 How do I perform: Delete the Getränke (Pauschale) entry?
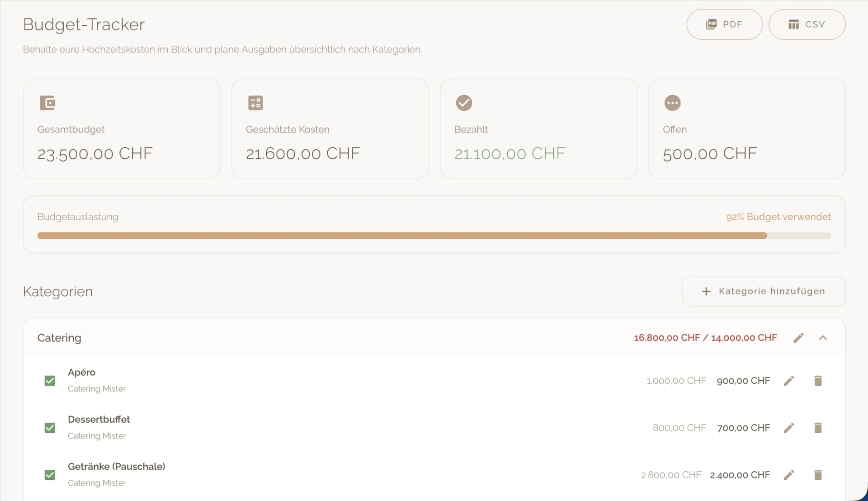click(x=818, y=475)
